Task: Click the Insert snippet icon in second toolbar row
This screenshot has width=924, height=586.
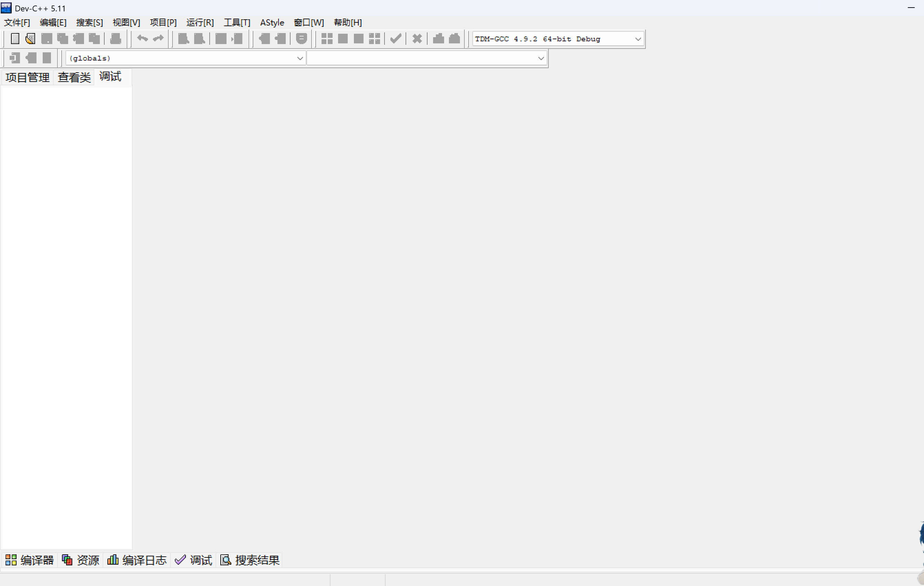Action: tap(15, 58)
